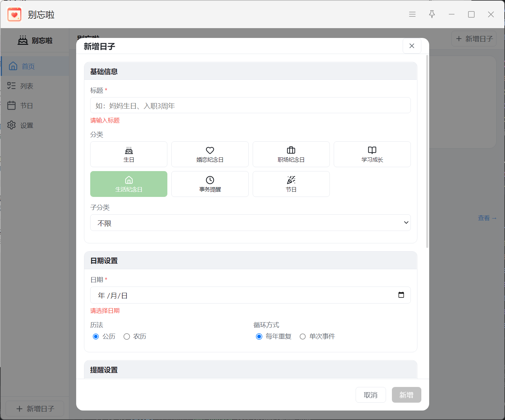Image resolution: width=505 pixels, height=420 pixels.
Task: Open 列表 in the sidebar
Action: [35, 86]
